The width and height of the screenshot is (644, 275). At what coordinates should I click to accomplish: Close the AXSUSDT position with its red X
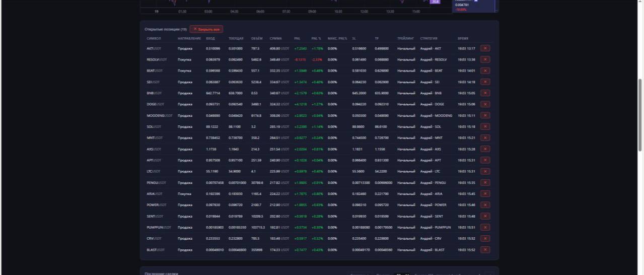point(485,149)
